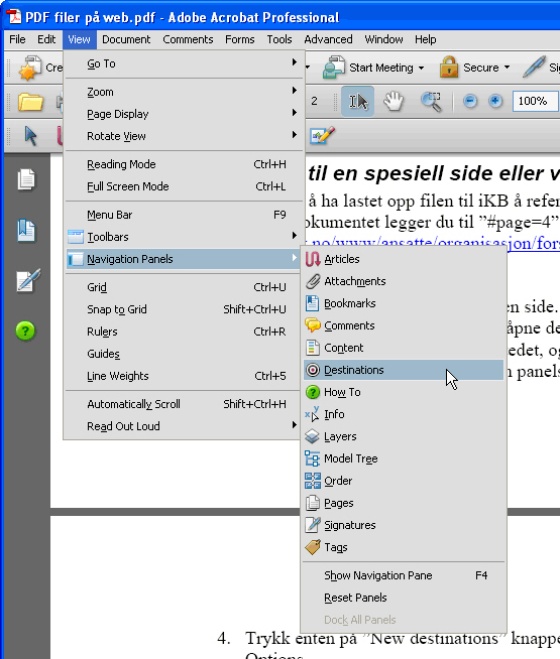This screenshot has width=560, height=659.
Task: Click the Info coordinates icon
Action: (x=312, y=414)
